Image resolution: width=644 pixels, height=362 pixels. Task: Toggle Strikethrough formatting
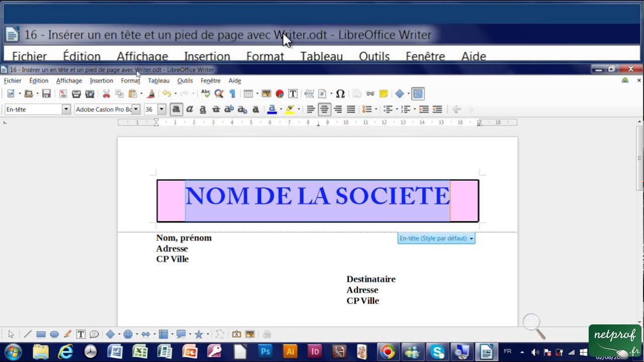coord(216,109)
